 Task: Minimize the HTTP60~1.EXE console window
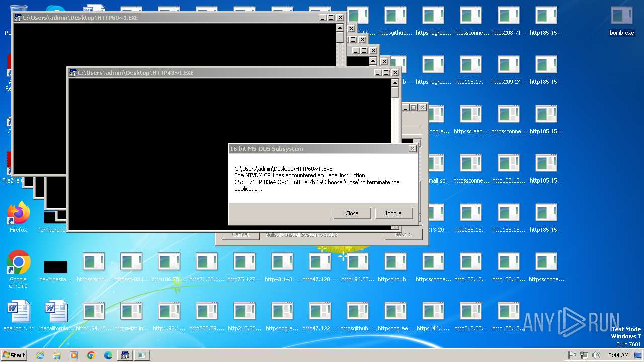323,18
